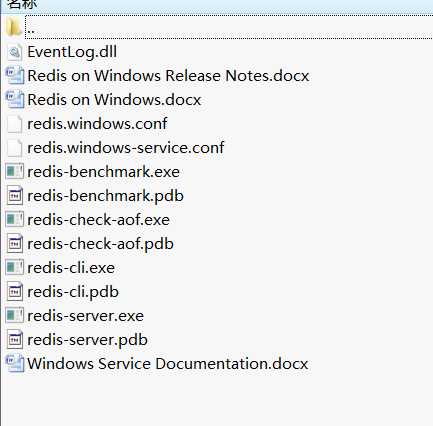Select the redis-server.exe file name

click(86, 316)
